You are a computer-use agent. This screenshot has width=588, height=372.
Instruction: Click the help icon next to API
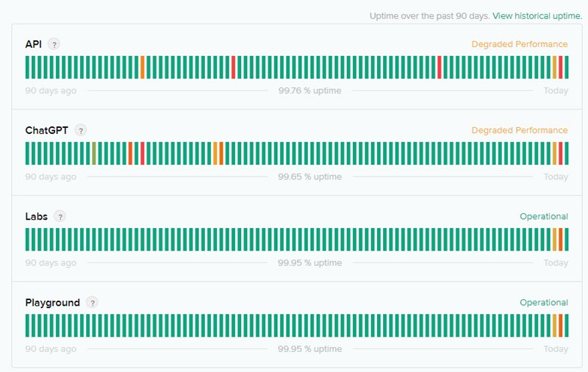tap(54, 44)
